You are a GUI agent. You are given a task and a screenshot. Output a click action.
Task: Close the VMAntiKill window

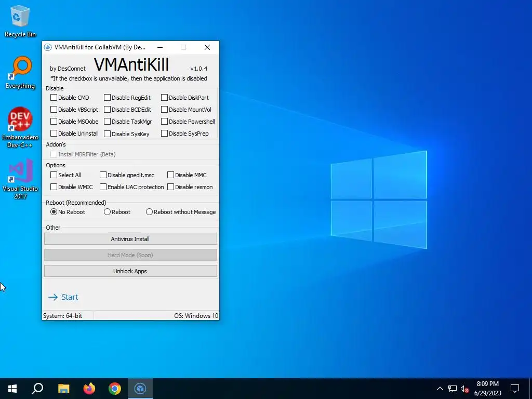pos(207,47)
